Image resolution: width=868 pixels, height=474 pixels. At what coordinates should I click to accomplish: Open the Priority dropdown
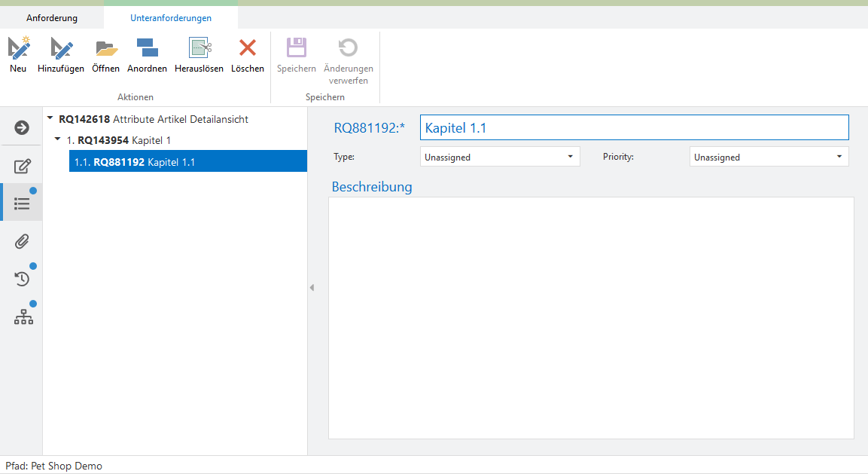pyautogui.click(x=769, y=157)
